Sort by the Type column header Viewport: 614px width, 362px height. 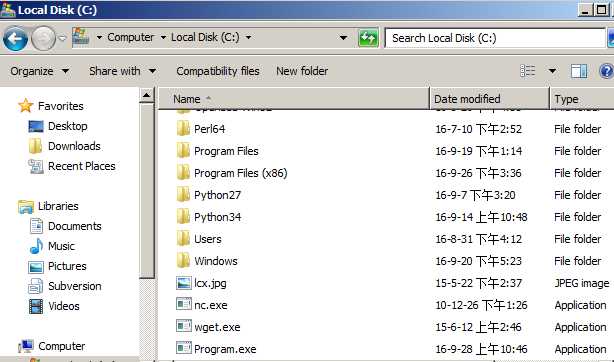coord(582,99)
